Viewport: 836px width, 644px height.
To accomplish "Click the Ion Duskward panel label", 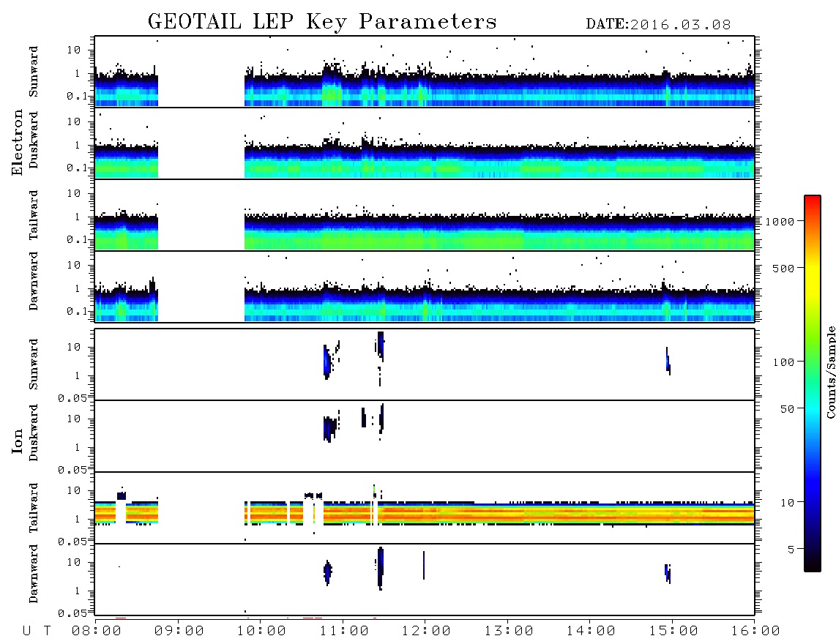I will pyautogui.click(x=34, y=433).
